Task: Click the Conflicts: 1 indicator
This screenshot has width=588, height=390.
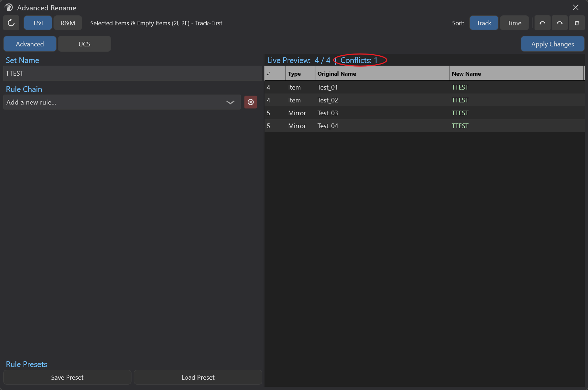Action: (x=359, y=60)
